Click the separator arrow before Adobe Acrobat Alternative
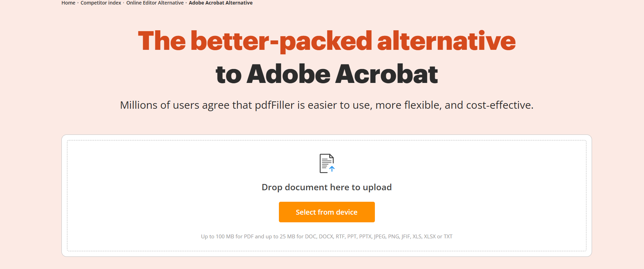 click(186, 3)
